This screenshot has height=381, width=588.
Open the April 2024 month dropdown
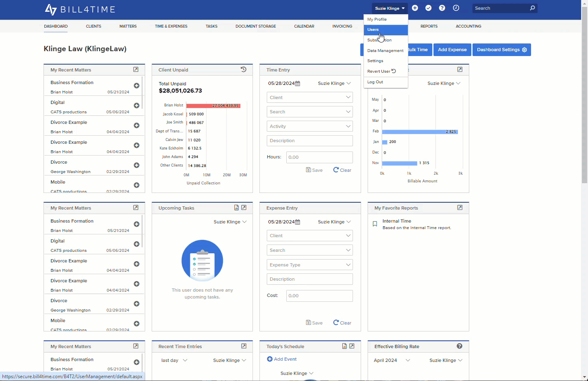tap(392, 360)
